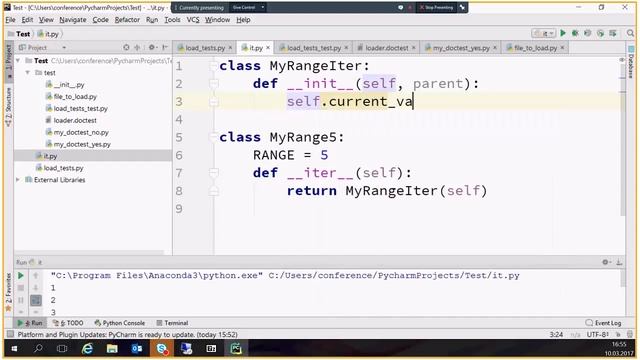Expand External Libraries node
Screen dimensions: 640x360
point(18,180)
